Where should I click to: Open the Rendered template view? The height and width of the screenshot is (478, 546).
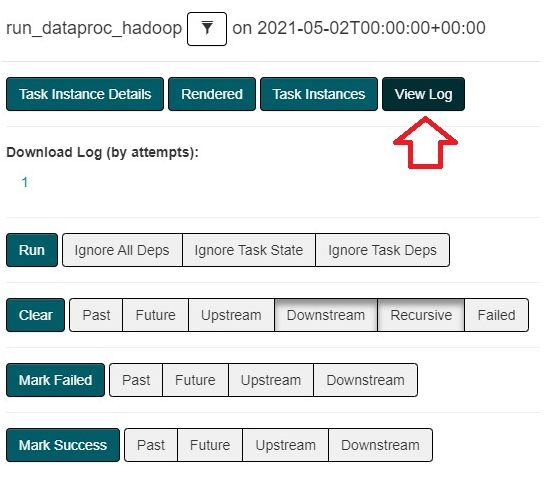point(212,94)
